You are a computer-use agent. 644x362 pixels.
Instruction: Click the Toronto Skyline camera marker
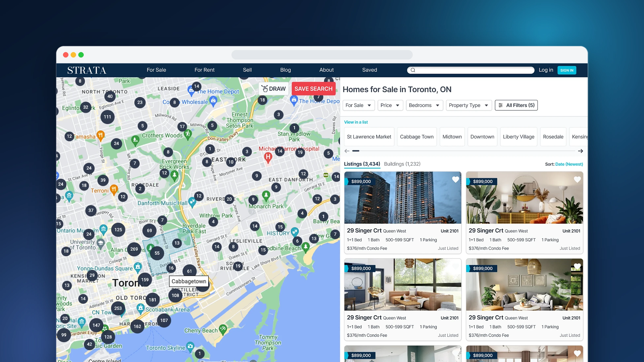pyautogui.click(x=190, y=347)
